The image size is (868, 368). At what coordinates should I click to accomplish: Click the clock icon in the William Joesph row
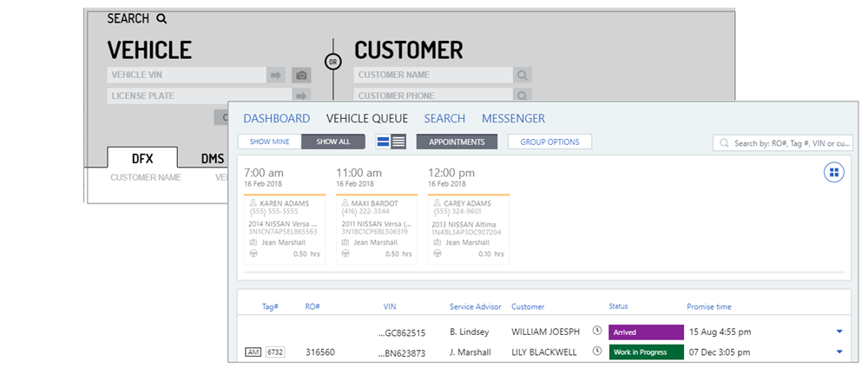pos(597,331)
